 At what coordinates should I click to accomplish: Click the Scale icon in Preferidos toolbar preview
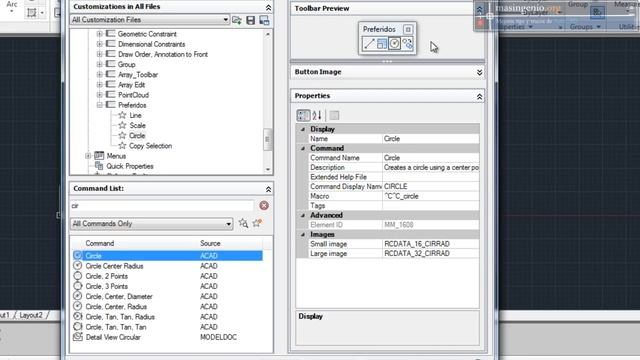click(382, 44)
